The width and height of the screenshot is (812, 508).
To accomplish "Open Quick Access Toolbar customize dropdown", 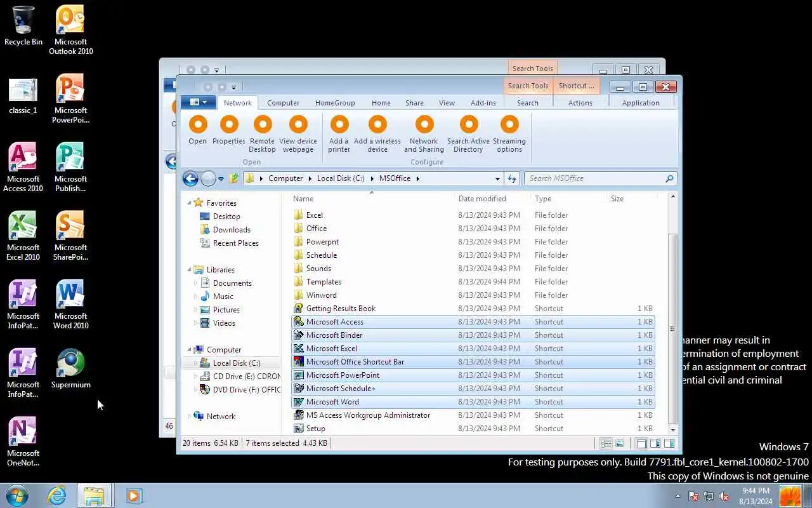I will pos(233,87).
